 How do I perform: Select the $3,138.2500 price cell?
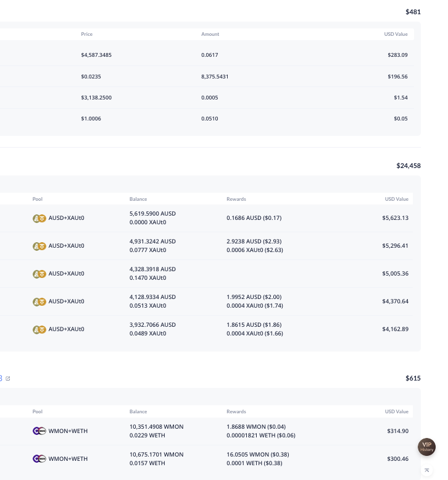(x=96, y=98)
